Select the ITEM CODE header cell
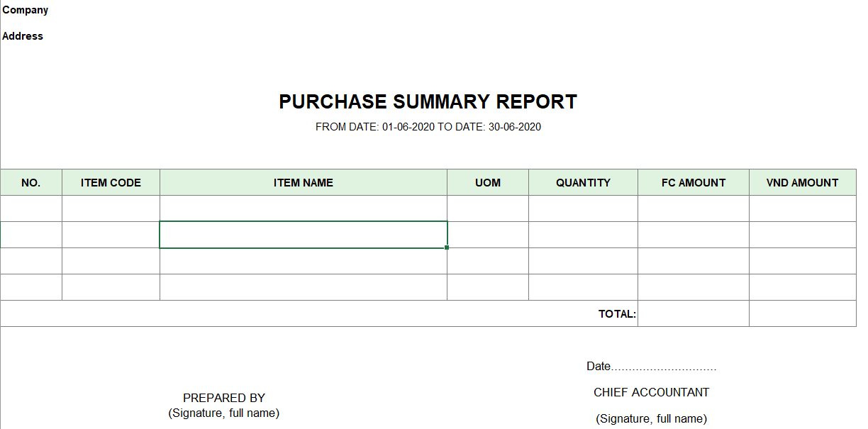 [111, 182]
